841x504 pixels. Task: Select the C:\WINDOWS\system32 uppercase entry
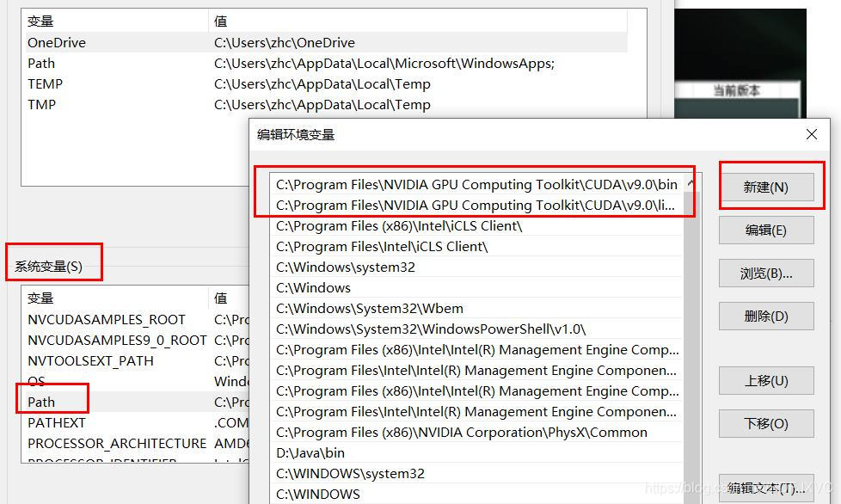click(476, 473)
